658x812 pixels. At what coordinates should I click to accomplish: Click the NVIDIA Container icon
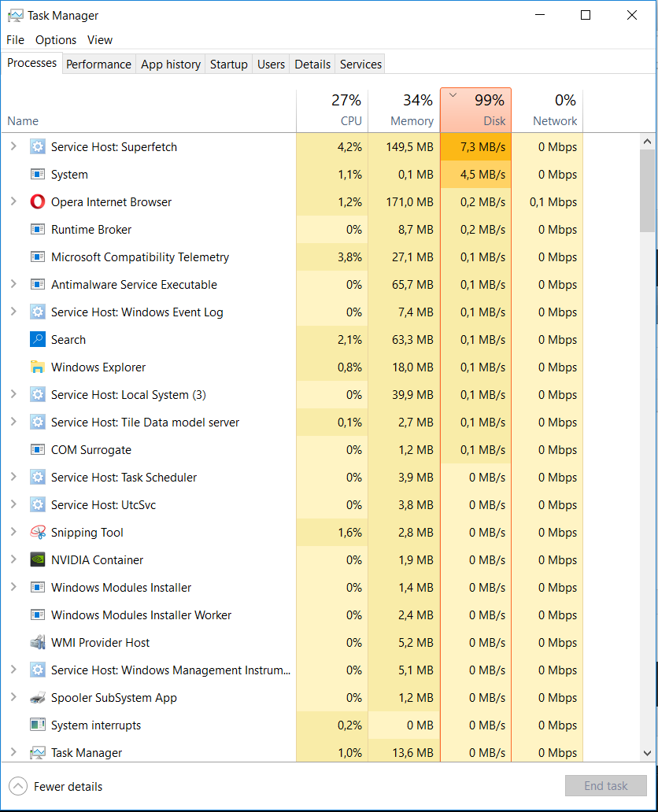point(38,559)
